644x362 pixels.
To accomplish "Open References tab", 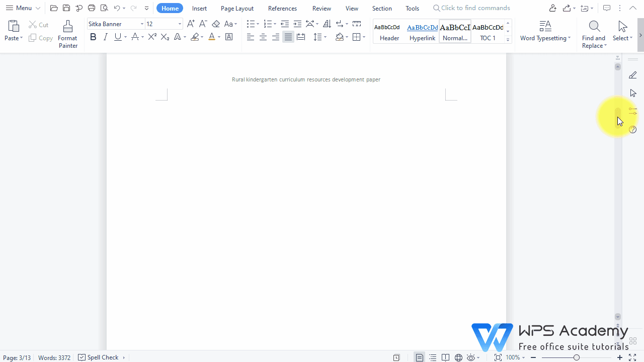I will pyautogui.click(x=282, y=8).
